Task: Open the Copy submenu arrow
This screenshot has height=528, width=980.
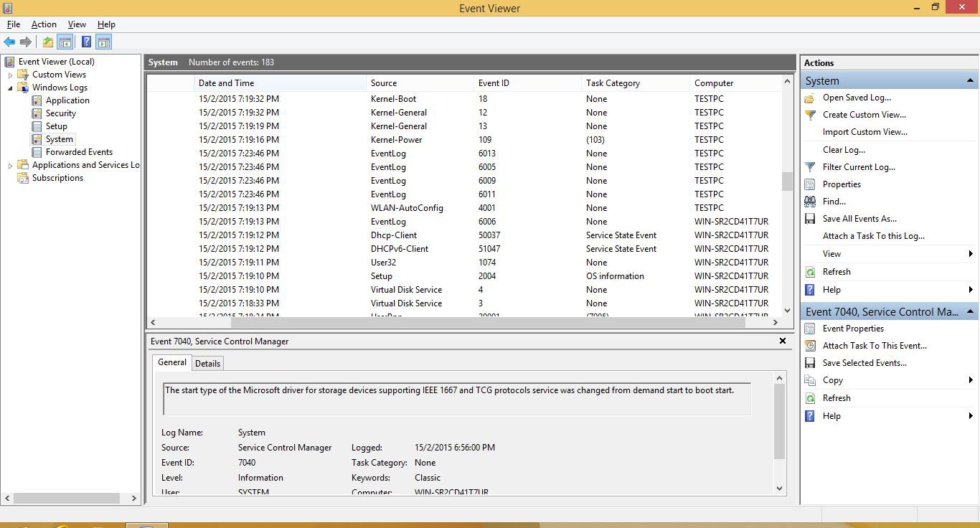Action: tap(971, 380)
